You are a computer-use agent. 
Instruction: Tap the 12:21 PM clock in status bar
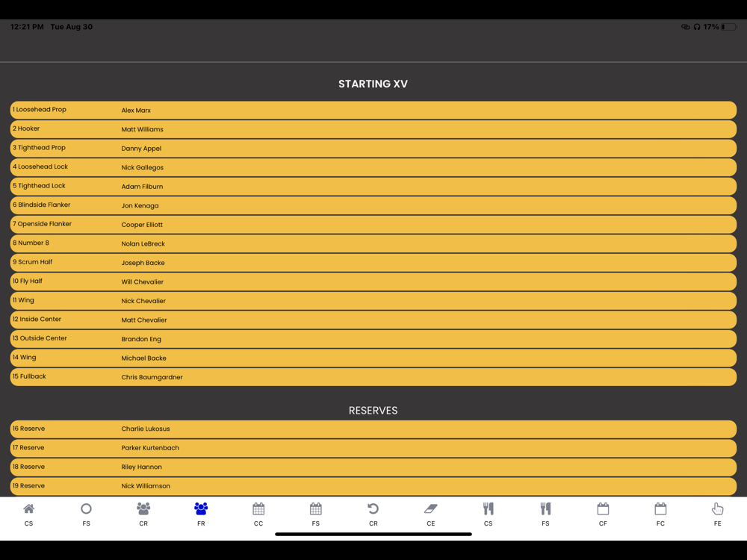click(x=27, y=27)
